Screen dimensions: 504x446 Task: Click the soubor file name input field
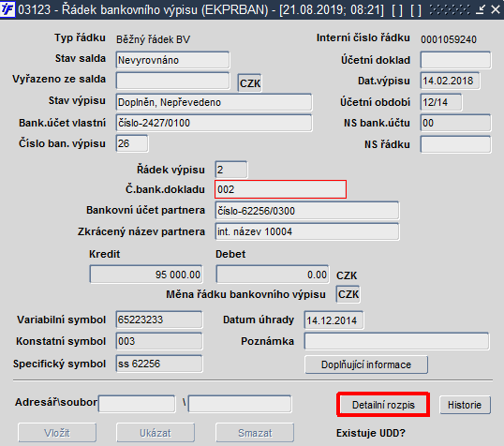[240, 404]
